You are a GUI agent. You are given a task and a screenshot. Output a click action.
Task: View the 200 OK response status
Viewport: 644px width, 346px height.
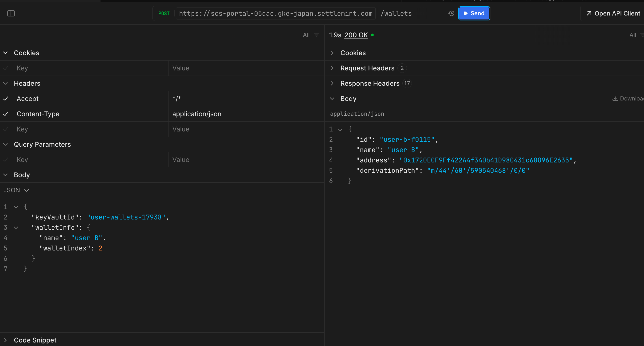(356, 35)
